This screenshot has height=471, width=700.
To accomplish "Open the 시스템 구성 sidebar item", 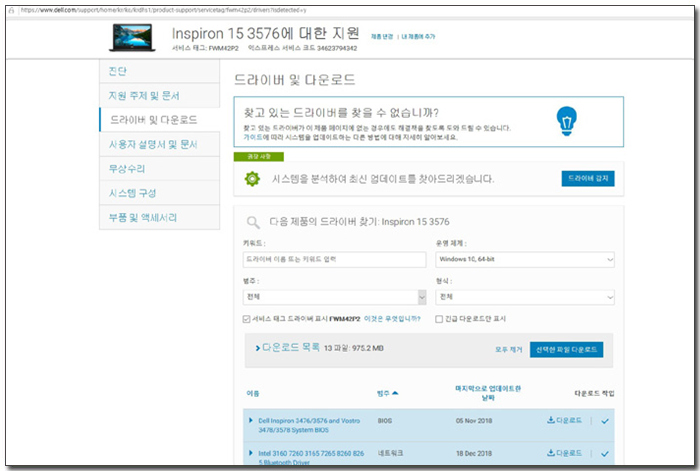I will [x=159, y=193].
